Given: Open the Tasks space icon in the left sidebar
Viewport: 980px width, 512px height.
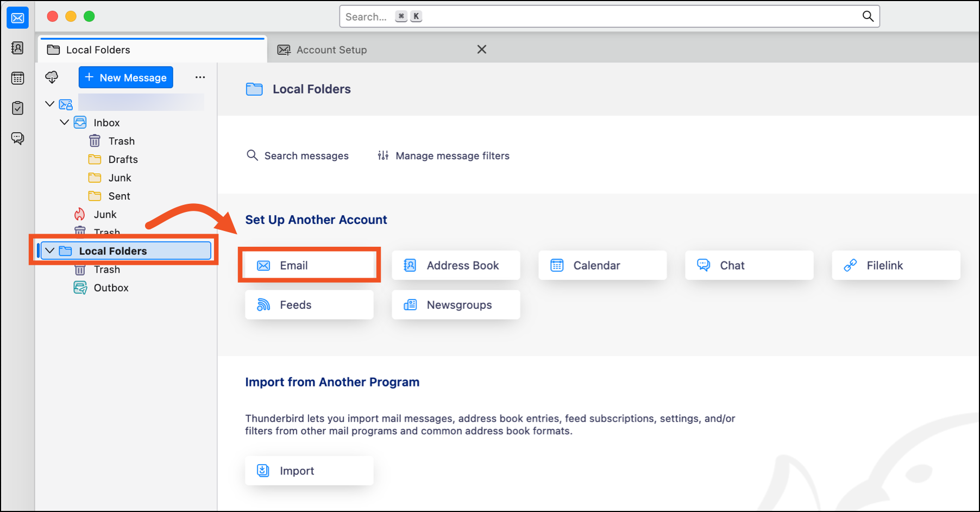Looking at the screenshot, I should click(x=17, y=108).
